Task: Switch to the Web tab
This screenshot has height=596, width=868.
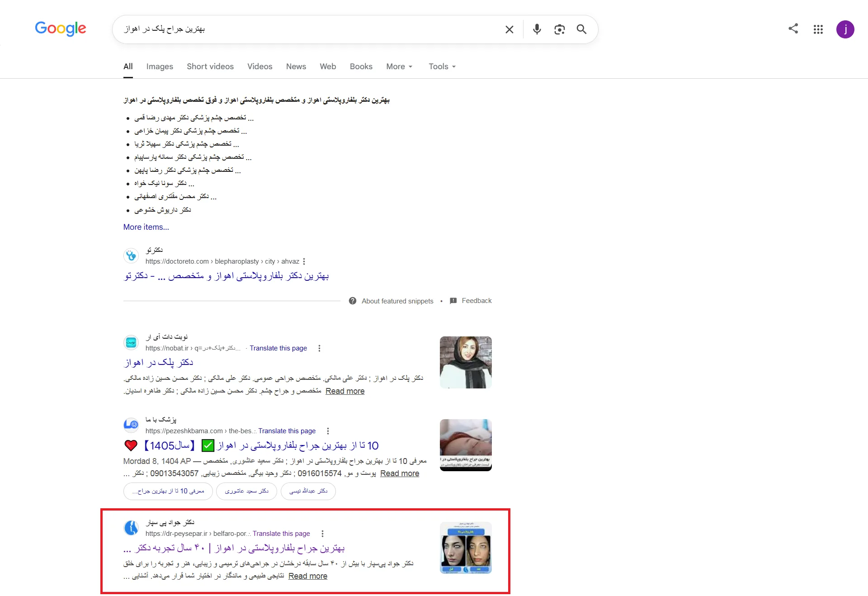Action: 328,66
